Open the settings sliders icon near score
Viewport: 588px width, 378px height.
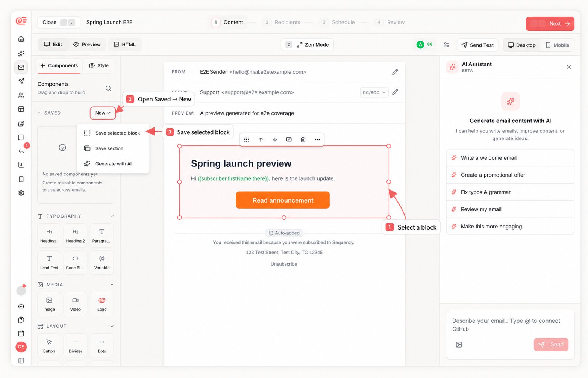[x=446, y=45]
